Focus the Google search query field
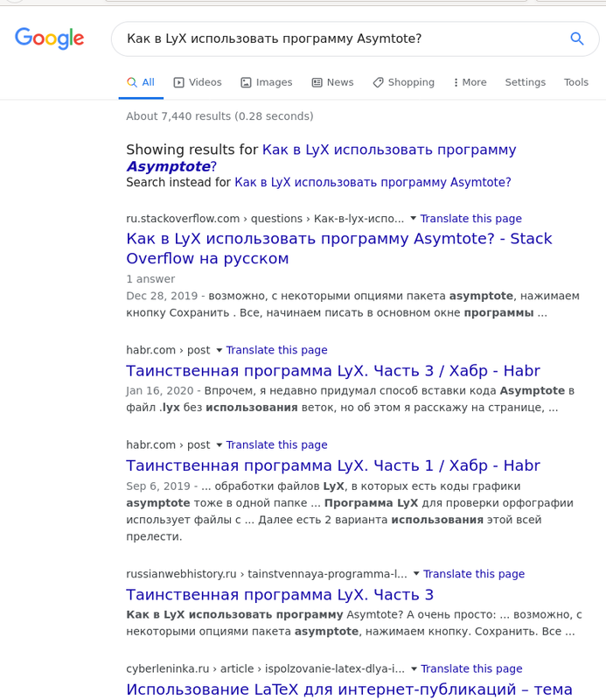 (x=339, y=38)
